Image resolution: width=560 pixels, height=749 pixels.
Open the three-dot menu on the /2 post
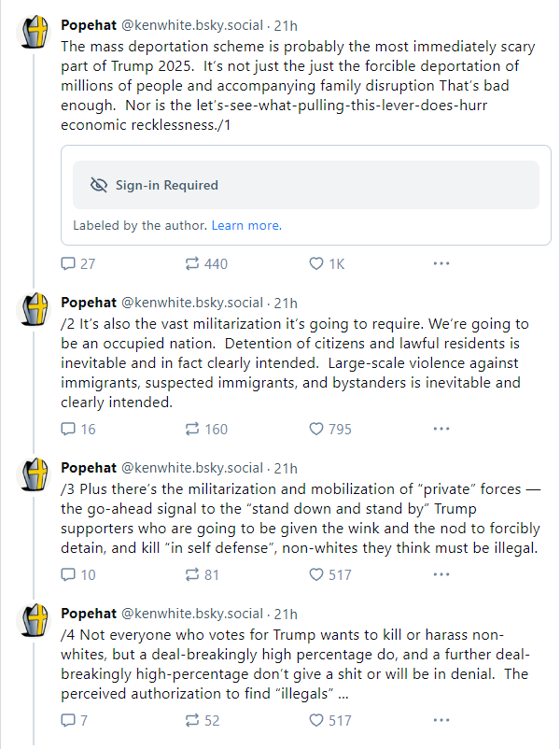pos(441,429)
